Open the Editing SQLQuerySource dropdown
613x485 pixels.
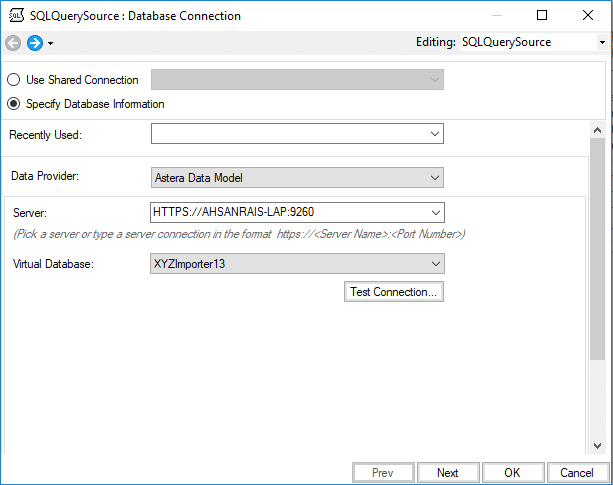point(601,43)
